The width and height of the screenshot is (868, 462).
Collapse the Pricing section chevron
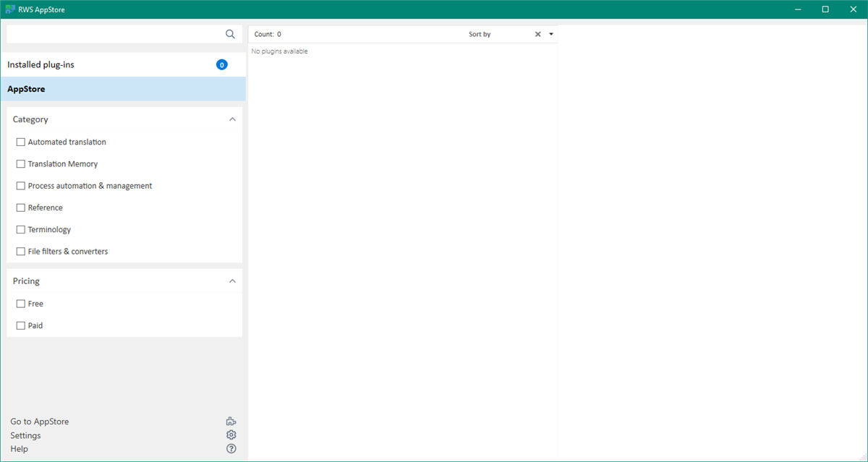point(232,281)
